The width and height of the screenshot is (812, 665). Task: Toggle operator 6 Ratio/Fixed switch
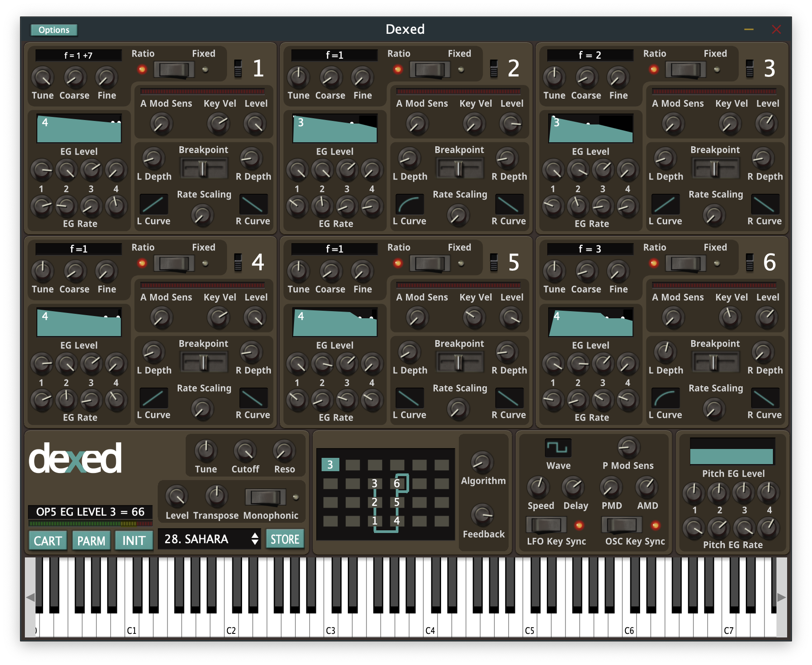[686, 264]
